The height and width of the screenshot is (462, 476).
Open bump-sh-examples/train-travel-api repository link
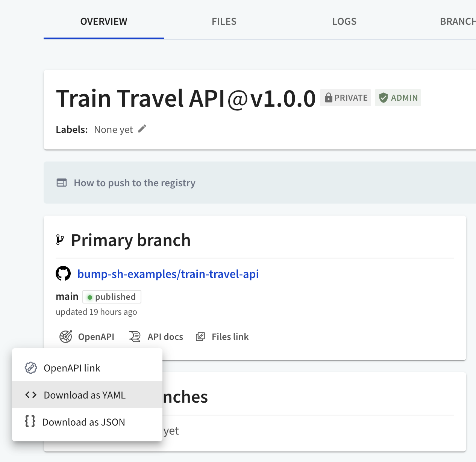168,274
